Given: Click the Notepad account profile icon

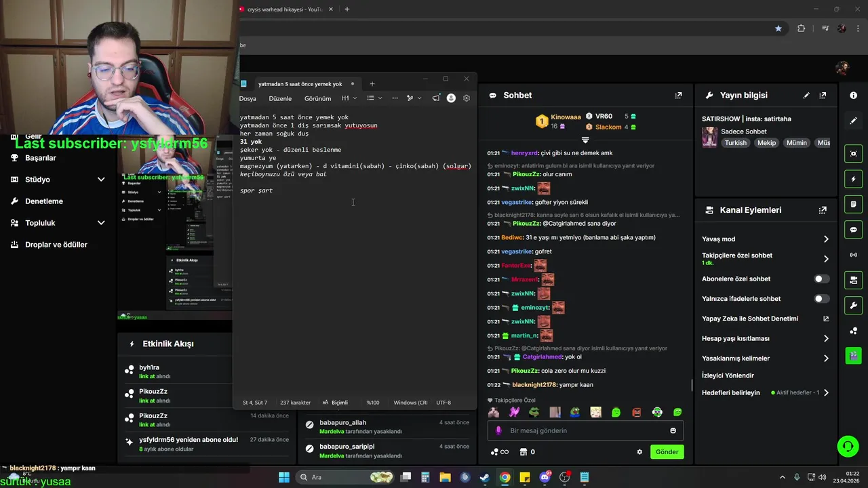Looking at the screenshot, I should pyautogui.click(x=451, y=98).
